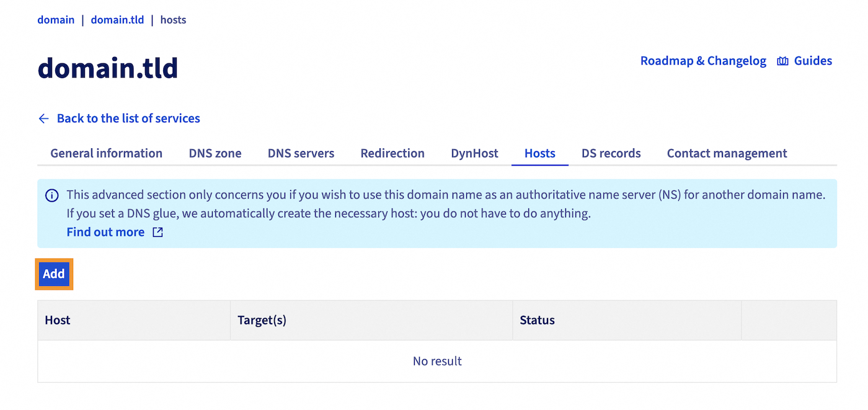Follow the Find out more link
This screenshot has height=410, width=868.
[x=105, y=231]
